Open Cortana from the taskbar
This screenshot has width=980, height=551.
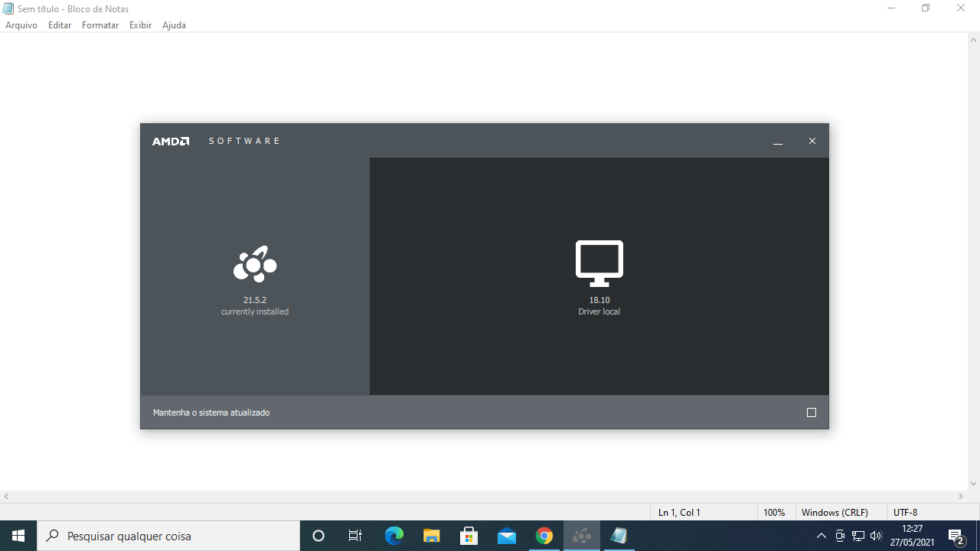318,536
